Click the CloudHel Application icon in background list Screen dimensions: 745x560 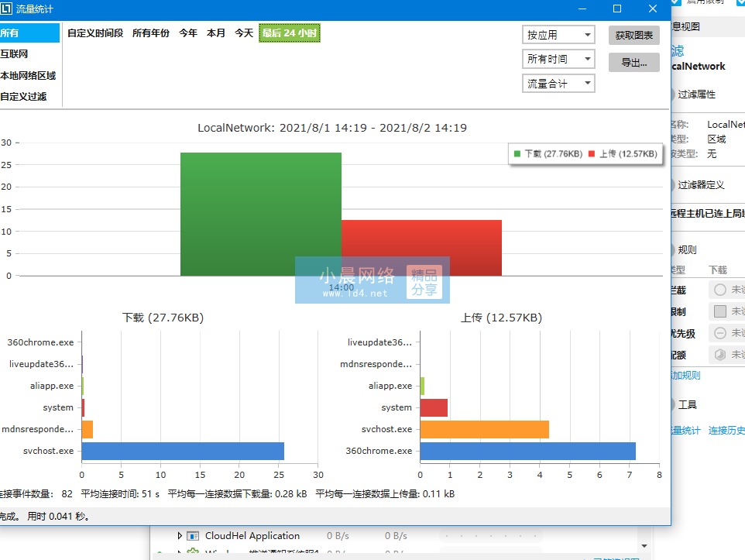pos(193,536)
